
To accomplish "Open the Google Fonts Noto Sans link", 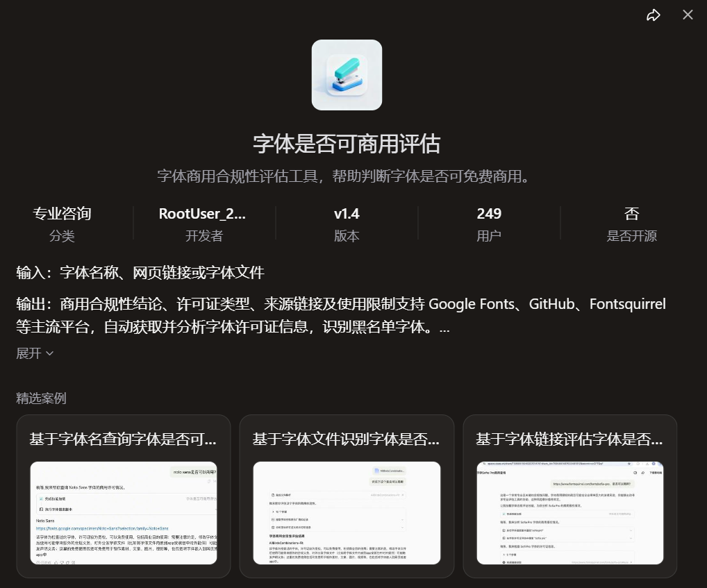I will pos(101,528).
